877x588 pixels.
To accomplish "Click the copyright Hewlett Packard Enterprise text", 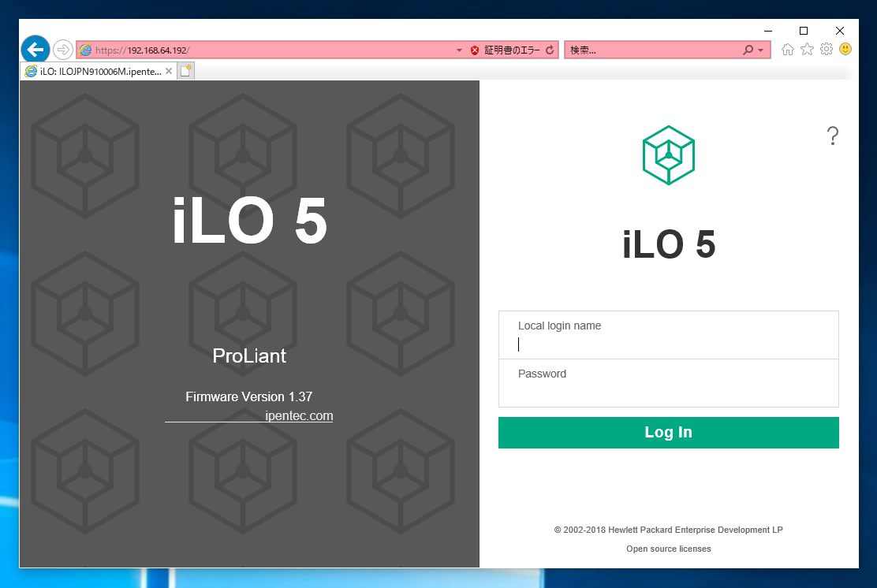I will pos(668,530).
